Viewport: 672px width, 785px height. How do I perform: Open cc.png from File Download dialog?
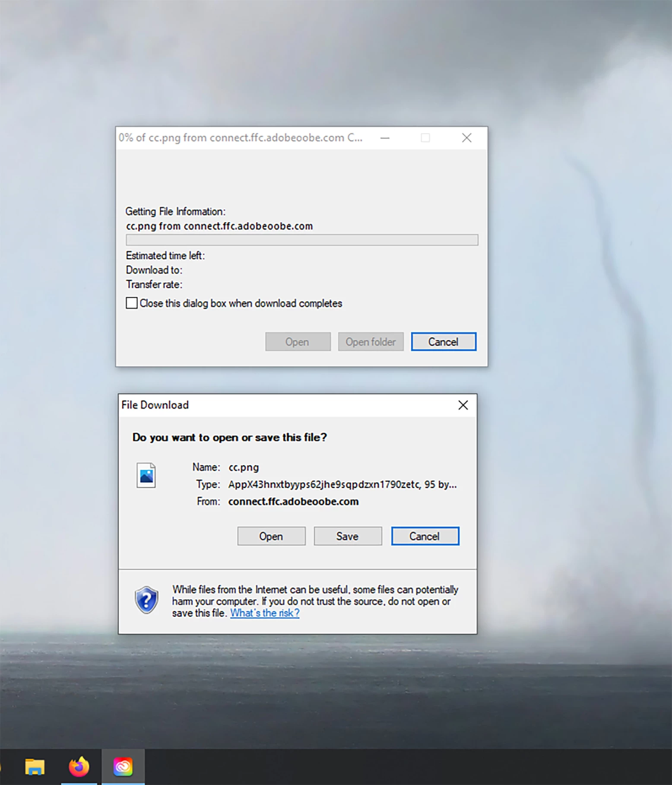click(x=271, y=536)
